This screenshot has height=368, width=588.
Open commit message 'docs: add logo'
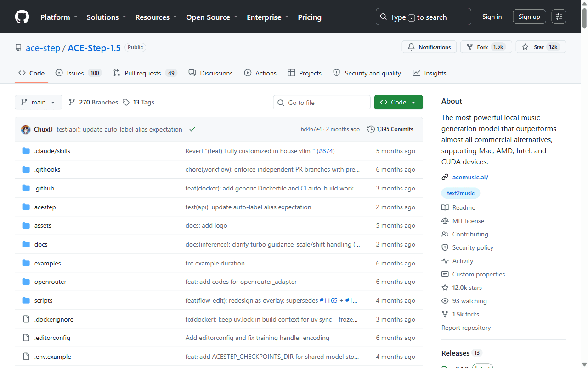[x=206, y=225]
